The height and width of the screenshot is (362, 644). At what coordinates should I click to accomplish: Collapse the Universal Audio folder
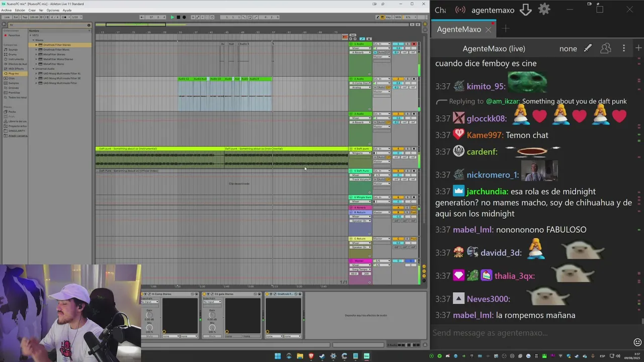33,68
